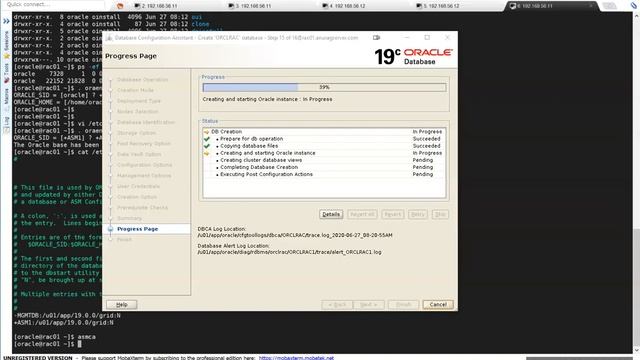Click the Back button
This screenshot has width=640, height=360.
click(x=337, y=304)
